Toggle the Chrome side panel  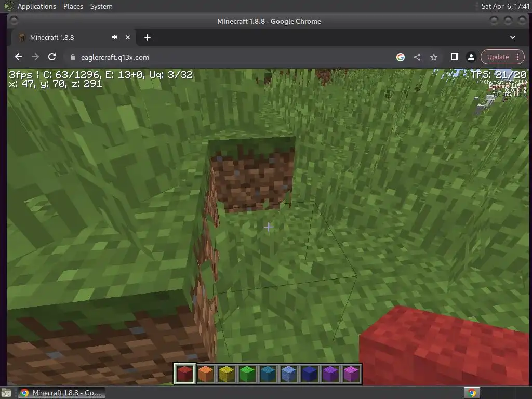coord(454,57)
